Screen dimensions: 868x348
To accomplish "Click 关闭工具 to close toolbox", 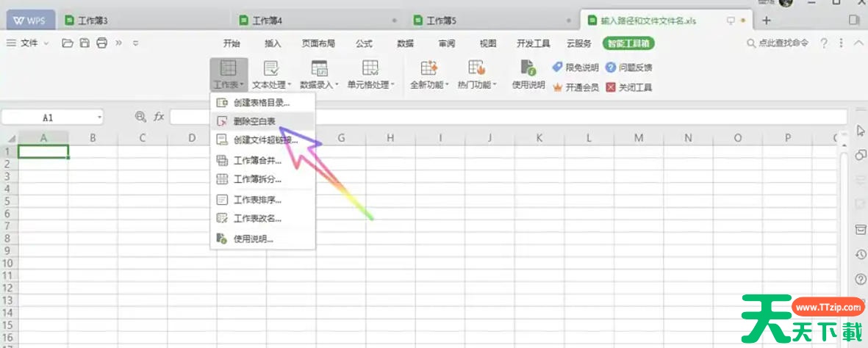I will click(629, 87).
